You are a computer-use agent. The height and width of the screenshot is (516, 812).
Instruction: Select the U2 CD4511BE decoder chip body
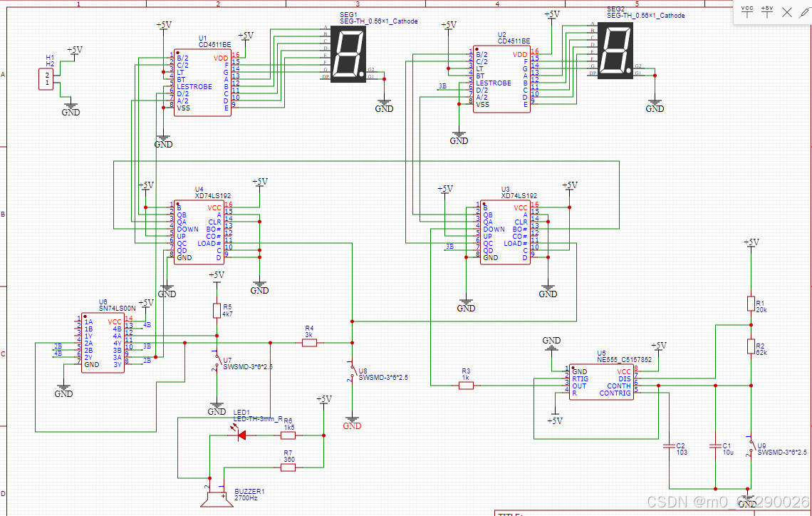point(501,78)
